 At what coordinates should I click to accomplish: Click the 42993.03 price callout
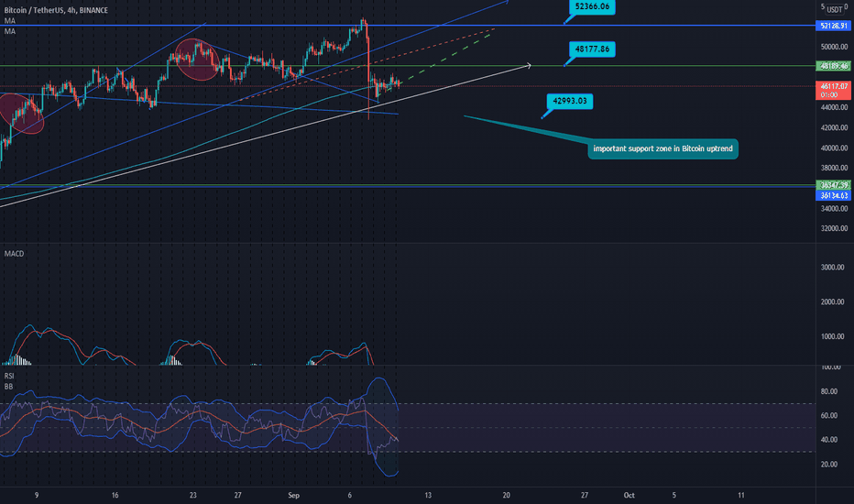tap(570, 101)
